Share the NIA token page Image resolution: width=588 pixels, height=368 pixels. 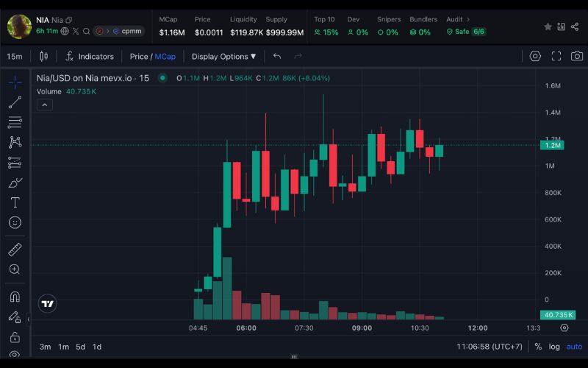coord(575,26)
